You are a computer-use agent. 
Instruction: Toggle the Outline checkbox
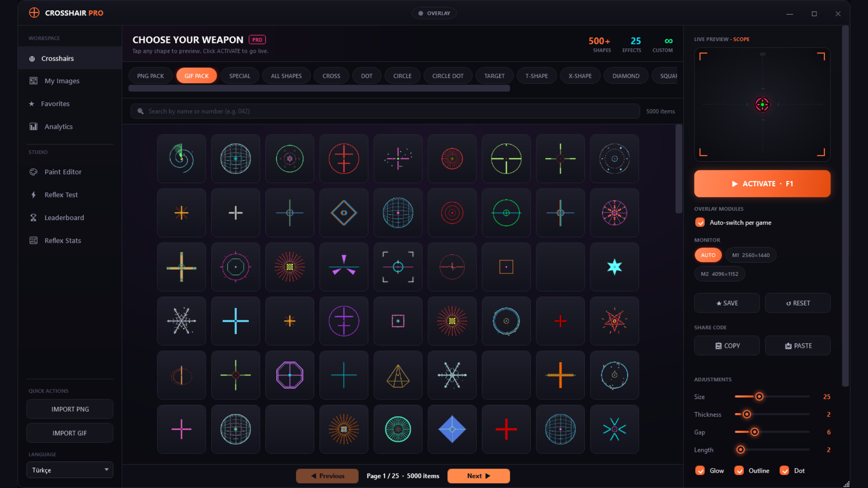coord(739,470)
